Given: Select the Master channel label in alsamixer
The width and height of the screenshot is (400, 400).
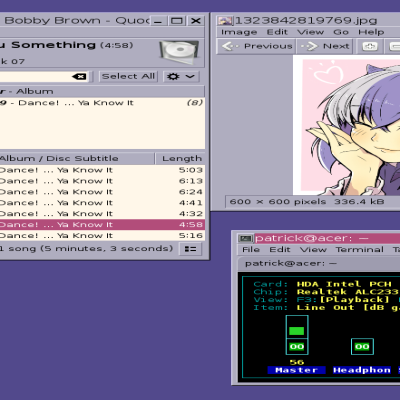Looking at the screenshot, I should click(296, 370).
